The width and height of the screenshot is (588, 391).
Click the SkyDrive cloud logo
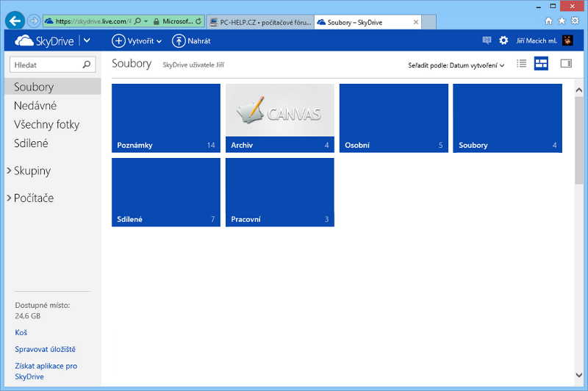pyautogui.click(x=24, y=41)
